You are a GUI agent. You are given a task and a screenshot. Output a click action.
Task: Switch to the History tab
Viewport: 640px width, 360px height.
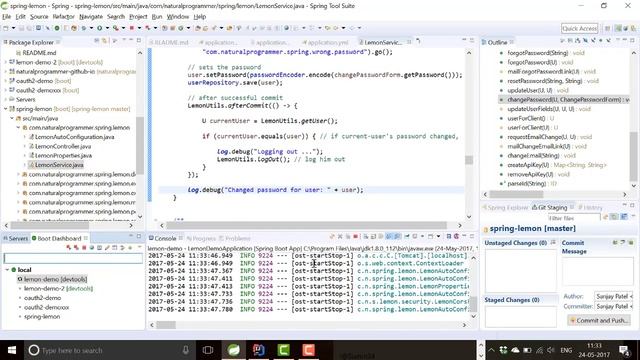(x=590, y=208)
